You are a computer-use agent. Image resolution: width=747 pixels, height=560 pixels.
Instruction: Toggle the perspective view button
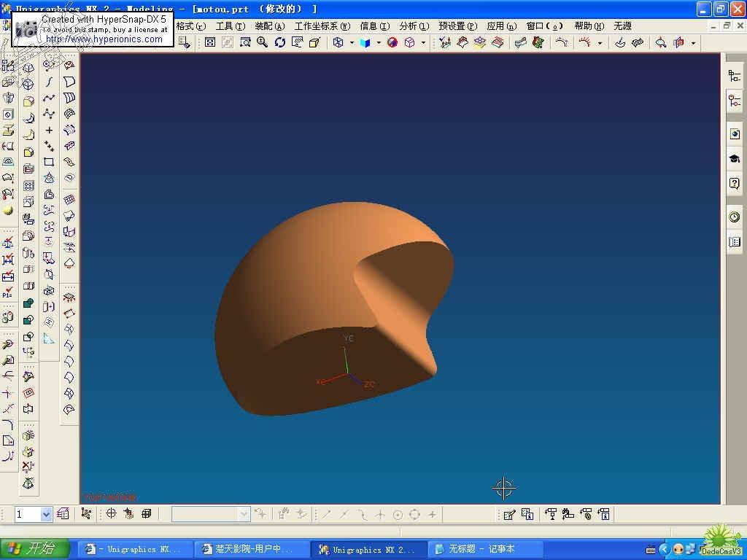314,43
